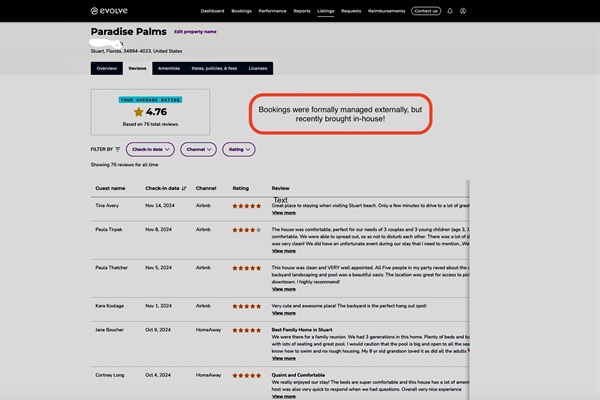Screen dimensions: 600x400
Task: Open the Channel filter dropdown
Action: [200, 149]
